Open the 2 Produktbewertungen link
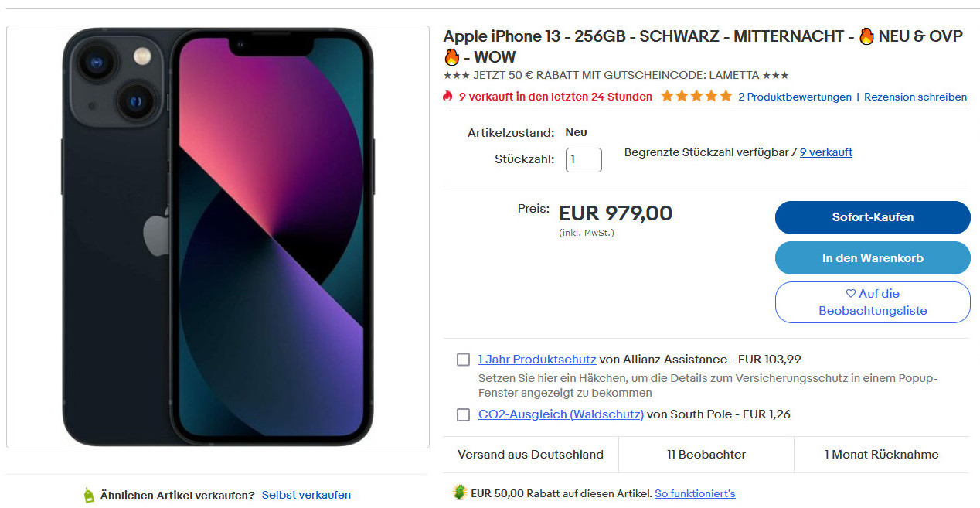 tap(795, 97)
